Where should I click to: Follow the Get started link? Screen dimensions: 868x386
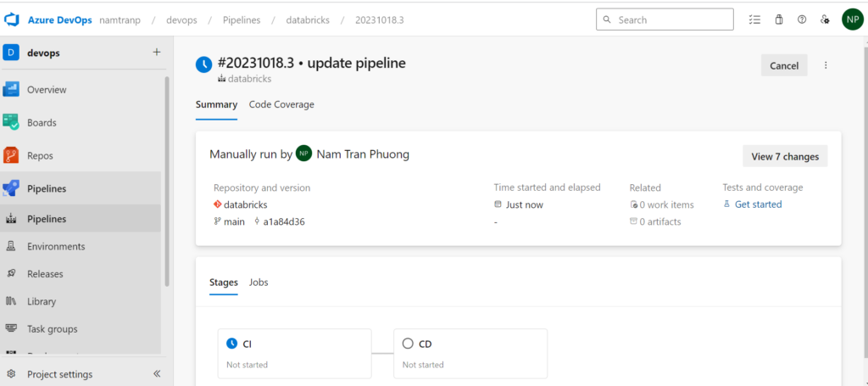point(758,204)
